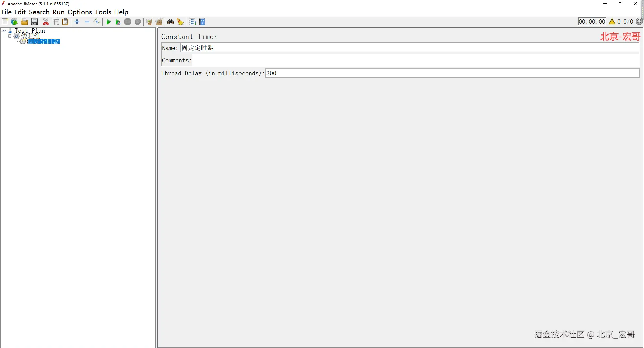Open the Templates icon in the toolbar
This screenshot has width=644, height=348.
[x=14, y=22]
